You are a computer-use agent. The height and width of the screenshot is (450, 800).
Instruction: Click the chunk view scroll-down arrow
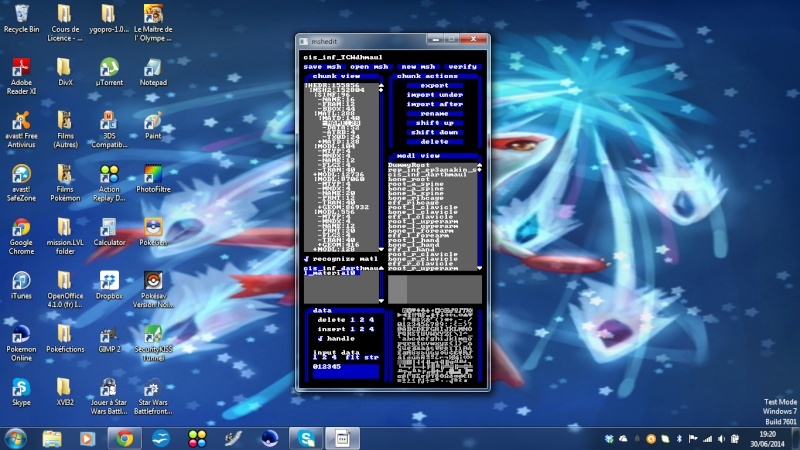pyautogui.click(x=381, y=249)
